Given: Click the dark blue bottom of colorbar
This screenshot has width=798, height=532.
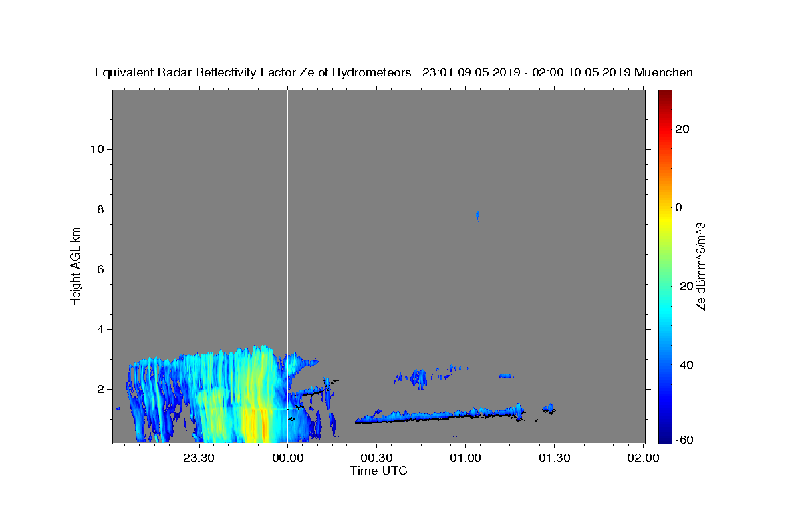Looking at the screenshot, I should (665, 438).
